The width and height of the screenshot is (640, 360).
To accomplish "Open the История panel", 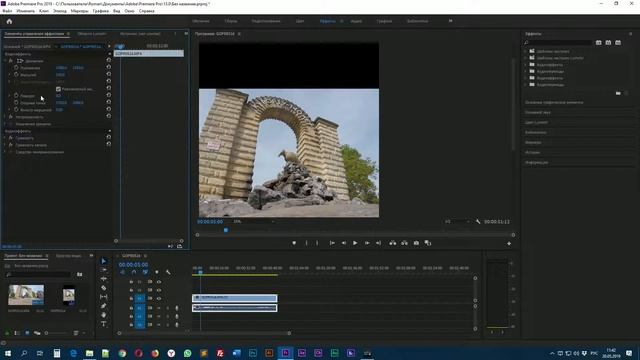I will tap(532, 152).
